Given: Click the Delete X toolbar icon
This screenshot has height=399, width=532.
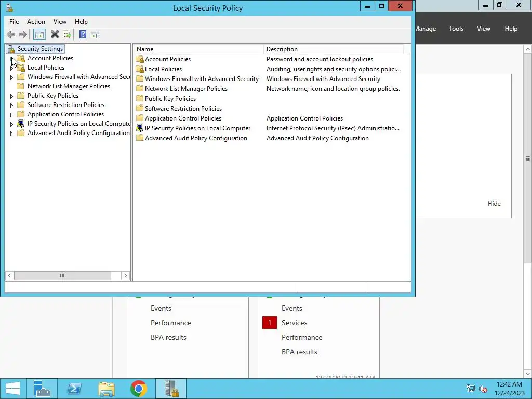Looking at the screenshot, I should pos(55,34).
